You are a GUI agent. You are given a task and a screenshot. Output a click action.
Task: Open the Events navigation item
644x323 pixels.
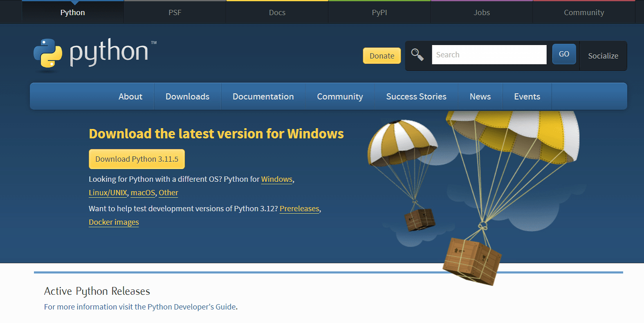tap(527, 97)
